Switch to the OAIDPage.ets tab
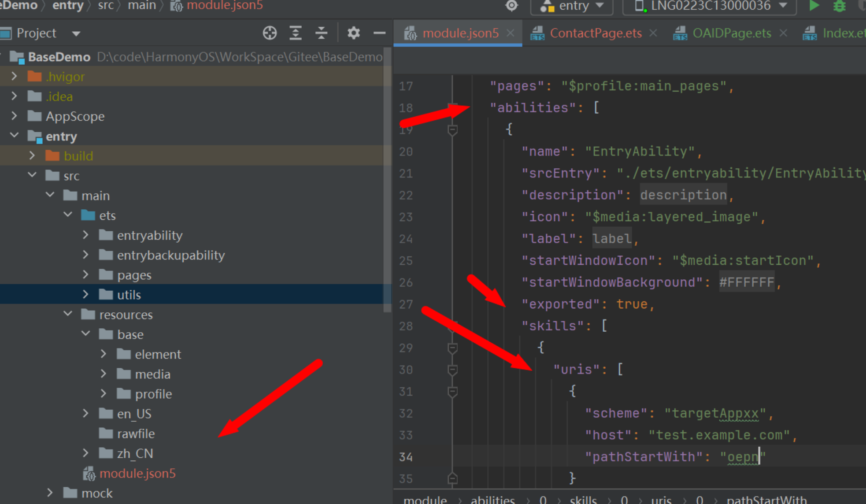 [x=732, y=33]
